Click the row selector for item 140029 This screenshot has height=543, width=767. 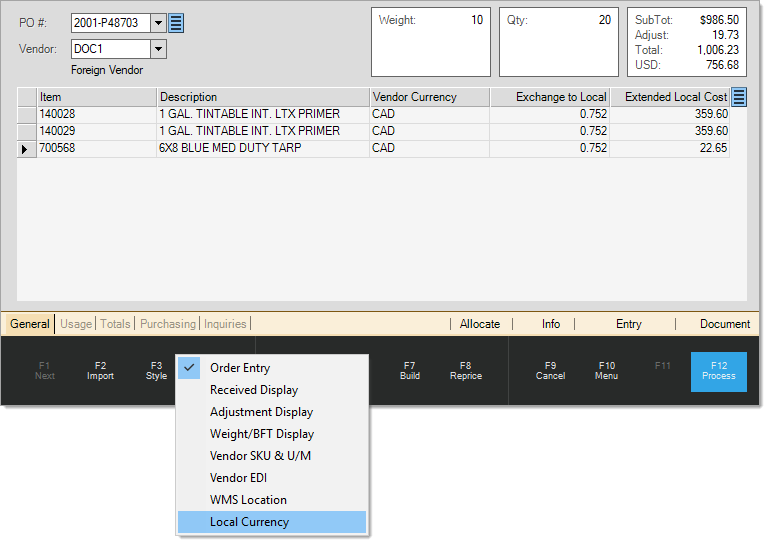click(x=27, y=132)
